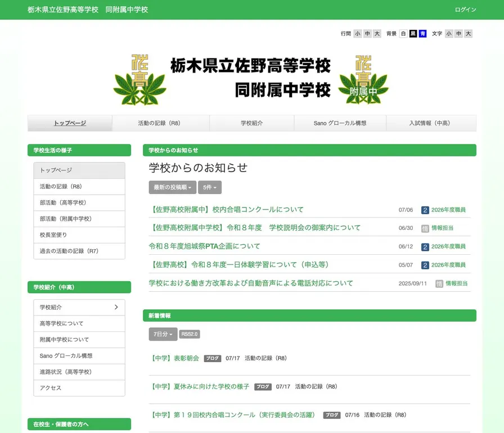
Task: Select the トップページ navigation tab
Action: point(70,123)
